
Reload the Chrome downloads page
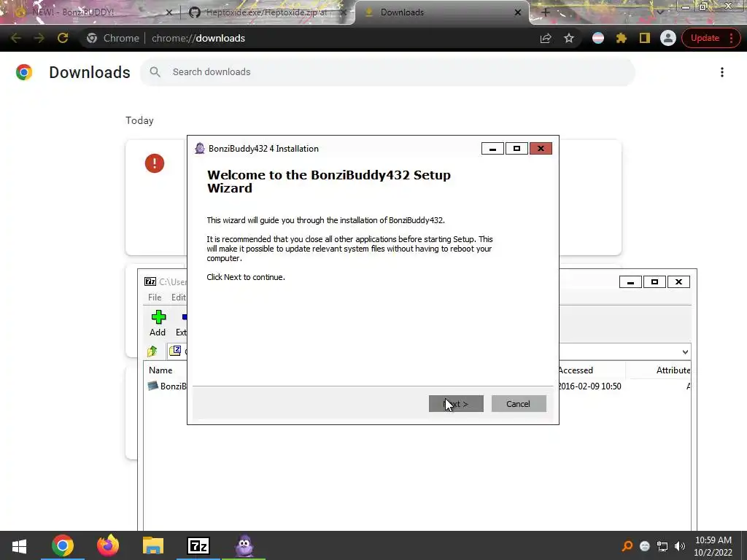(63, 38)
